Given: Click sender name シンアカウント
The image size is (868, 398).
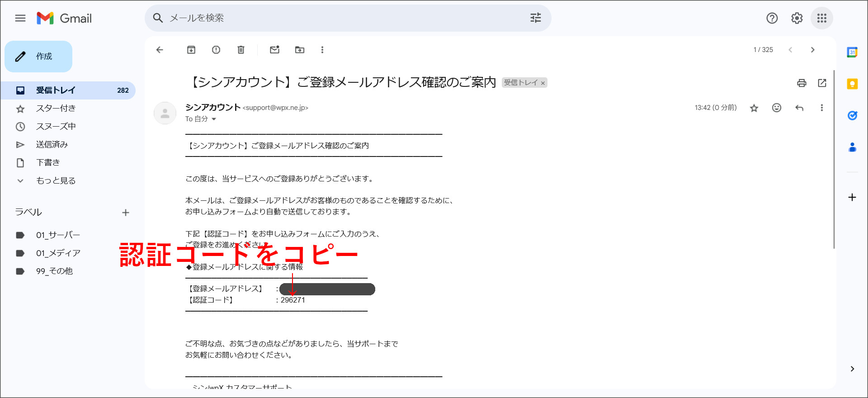Looking at the screenshot, I should 213,107.
